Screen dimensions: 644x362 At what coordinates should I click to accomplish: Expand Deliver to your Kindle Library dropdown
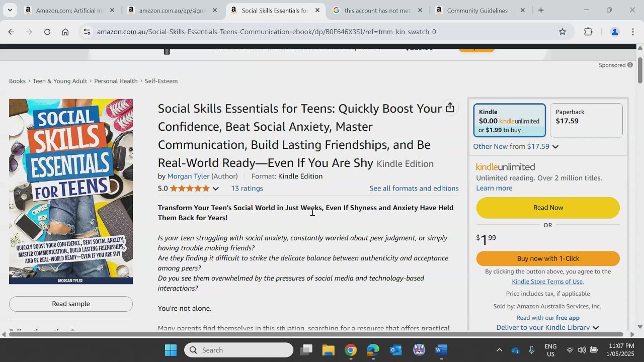pyautogui.click(x=547, y=327)
